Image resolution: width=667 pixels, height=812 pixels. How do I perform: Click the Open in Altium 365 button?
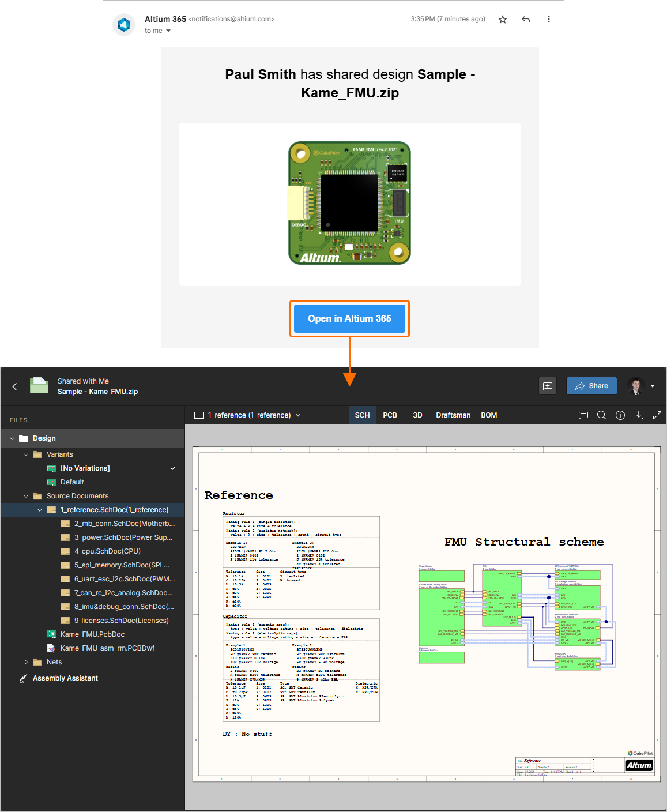coord(349,318)
